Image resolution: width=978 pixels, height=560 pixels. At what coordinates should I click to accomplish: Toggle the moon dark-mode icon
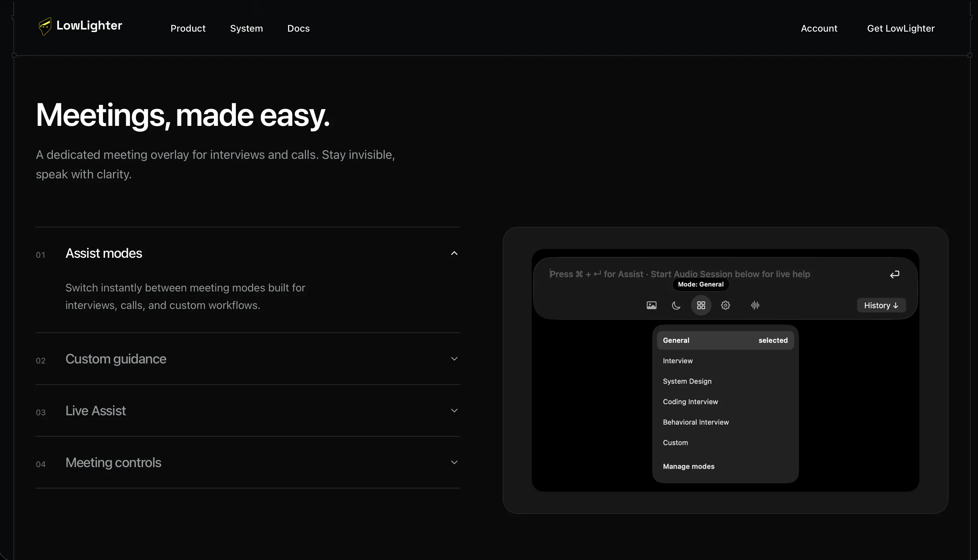coord(676,305)
